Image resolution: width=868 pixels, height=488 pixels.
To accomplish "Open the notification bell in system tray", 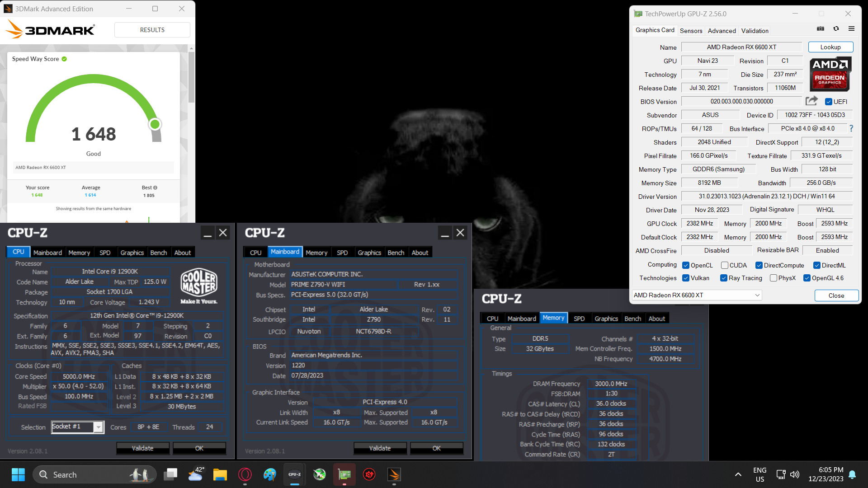I will click(x=852, y=474).
